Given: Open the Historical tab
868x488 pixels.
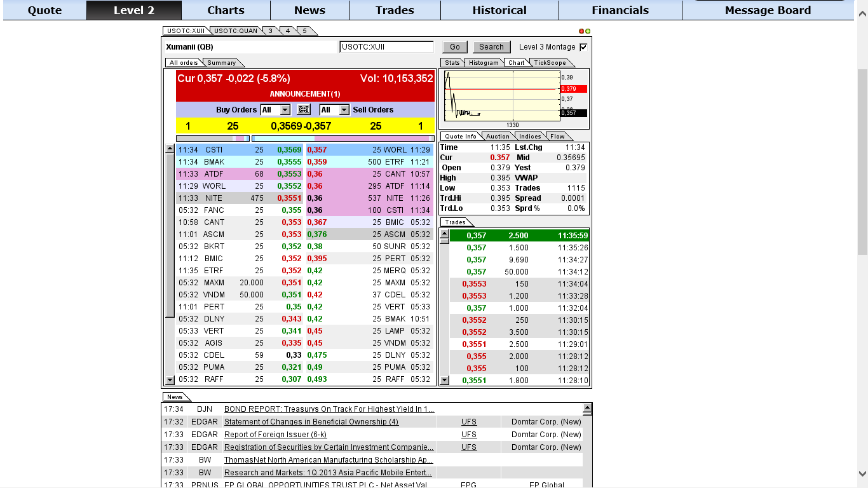Looking at the screenshot, I should (x=499, y=10).
